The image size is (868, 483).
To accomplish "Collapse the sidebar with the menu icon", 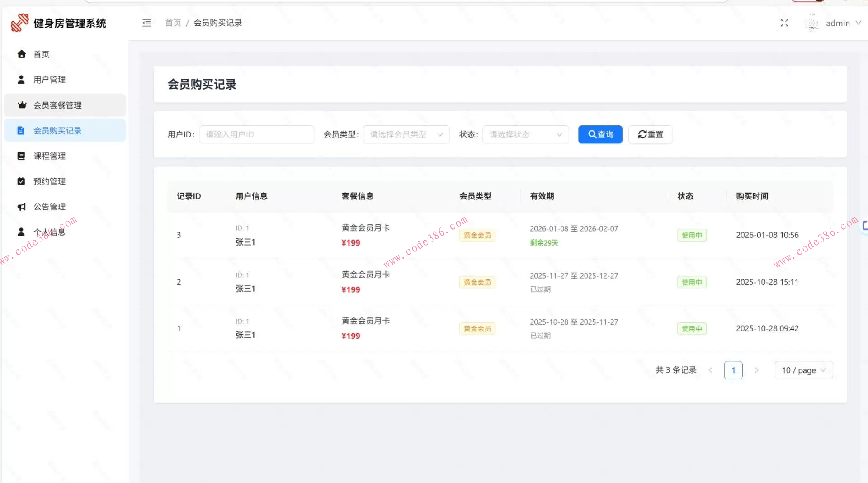I will pyautogui.click(x=146, y=23).
